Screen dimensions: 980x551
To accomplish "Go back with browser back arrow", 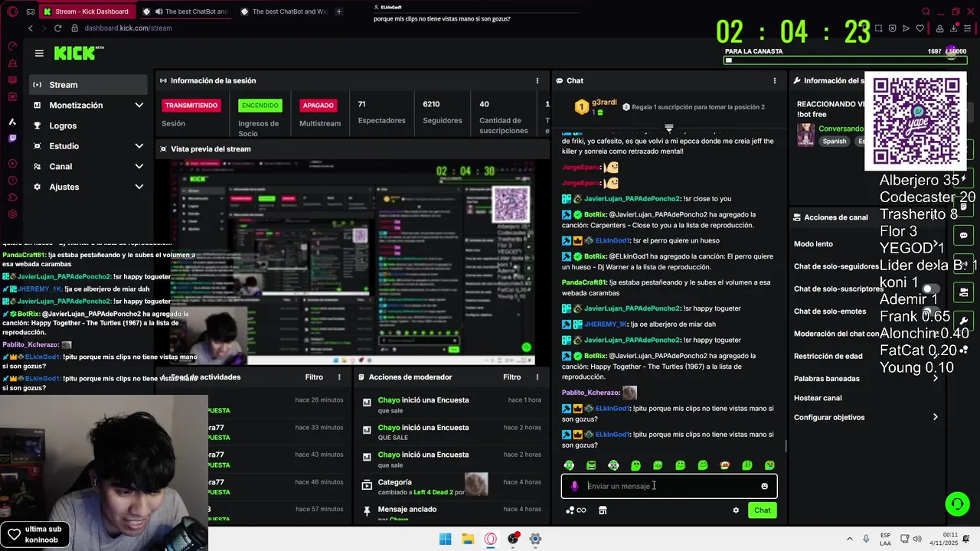I will (31, 28).
